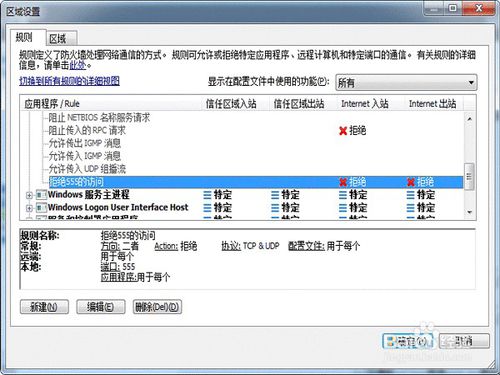Click the rule list scroll up arrow
500x375 pixels.
click(470, 119)
